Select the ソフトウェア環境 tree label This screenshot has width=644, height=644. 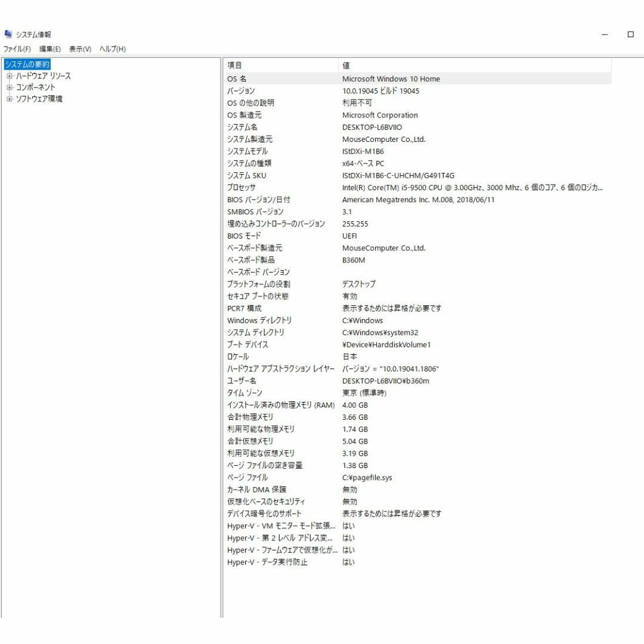(39, 99)
